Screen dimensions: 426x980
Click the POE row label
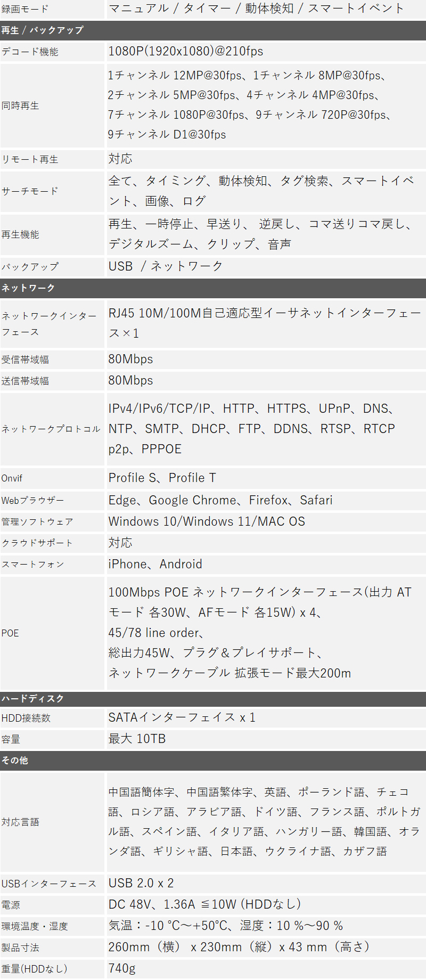tap(10, 633)
